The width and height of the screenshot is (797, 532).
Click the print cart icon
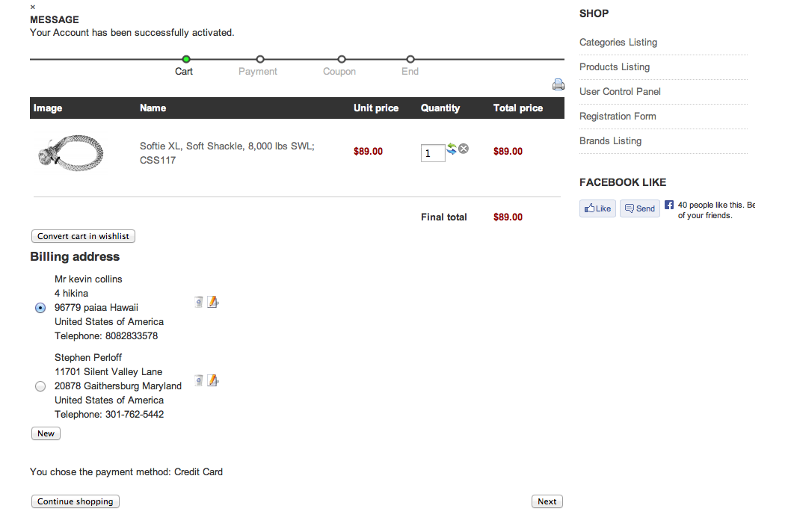click(558, 84)
